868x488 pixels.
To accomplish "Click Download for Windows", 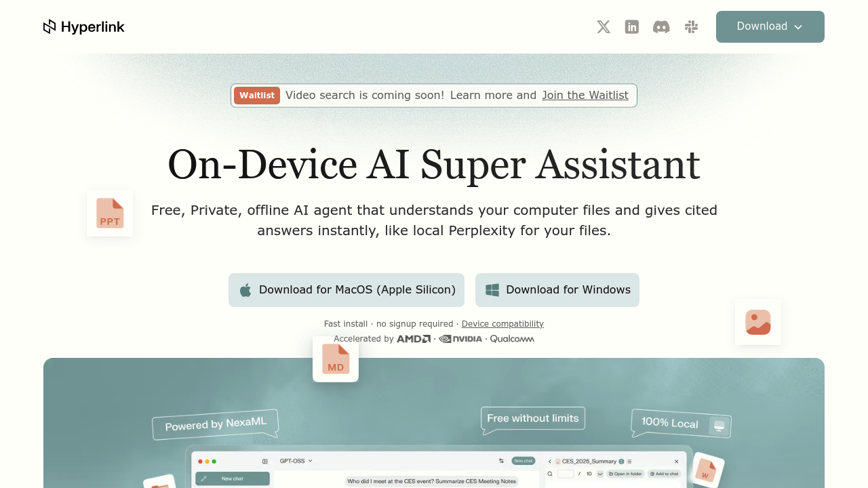I will [557, 290].
